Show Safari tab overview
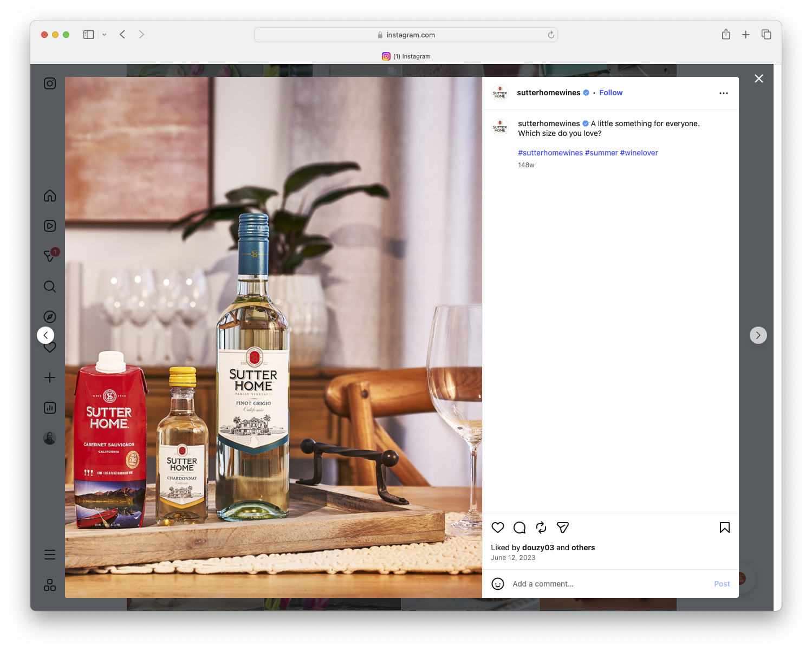This screenshot has height=651, width=812. click(766, 35)
